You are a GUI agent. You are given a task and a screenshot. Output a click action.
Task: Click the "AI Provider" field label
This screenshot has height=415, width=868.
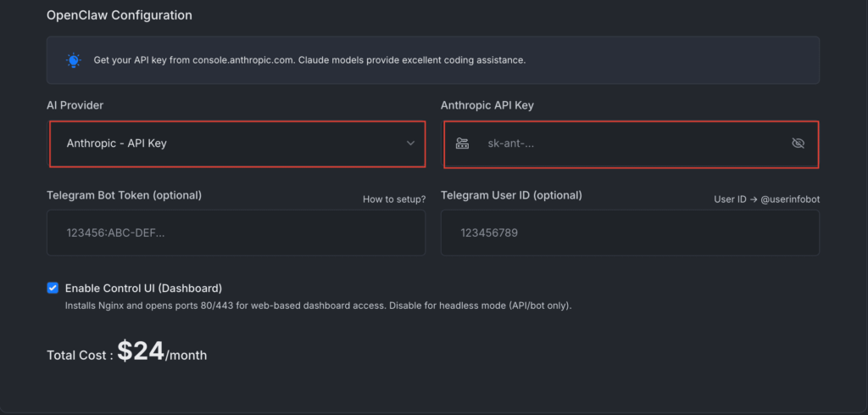(75, 105)
